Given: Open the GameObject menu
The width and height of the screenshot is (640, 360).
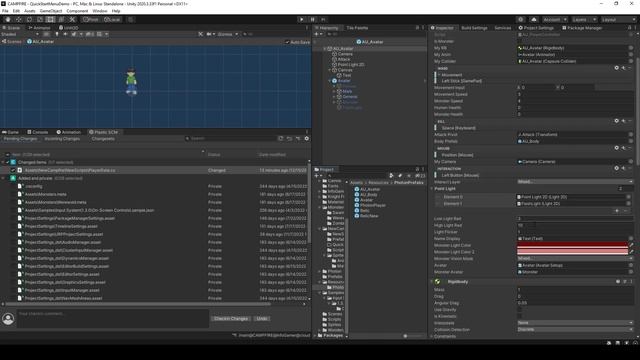Looking at the screenshot, I should [x=51, y=11].
